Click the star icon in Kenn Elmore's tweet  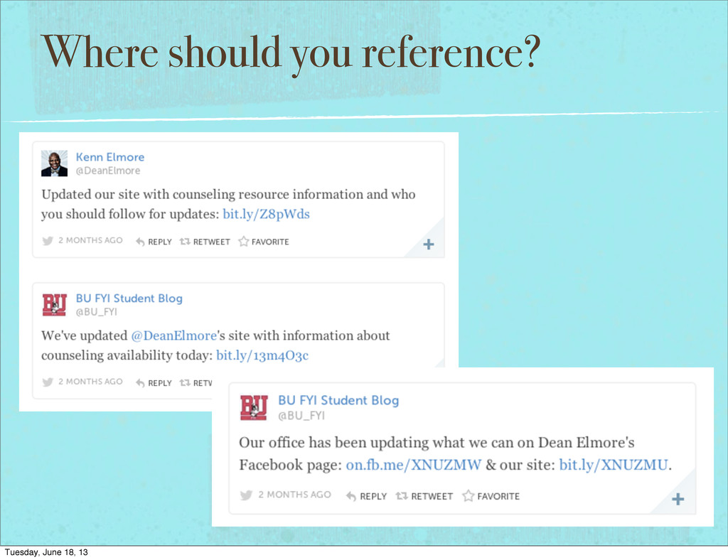click(243, 241)
